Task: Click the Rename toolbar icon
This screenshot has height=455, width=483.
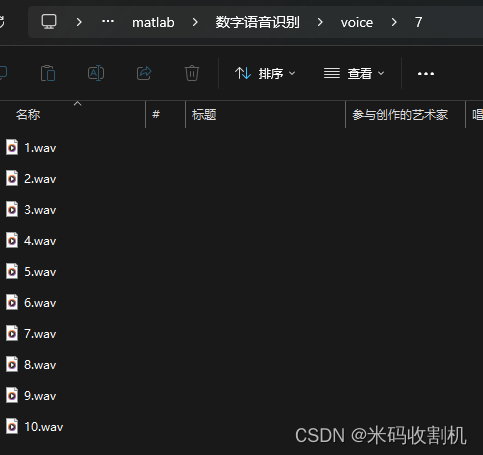Action: [96, 73]
